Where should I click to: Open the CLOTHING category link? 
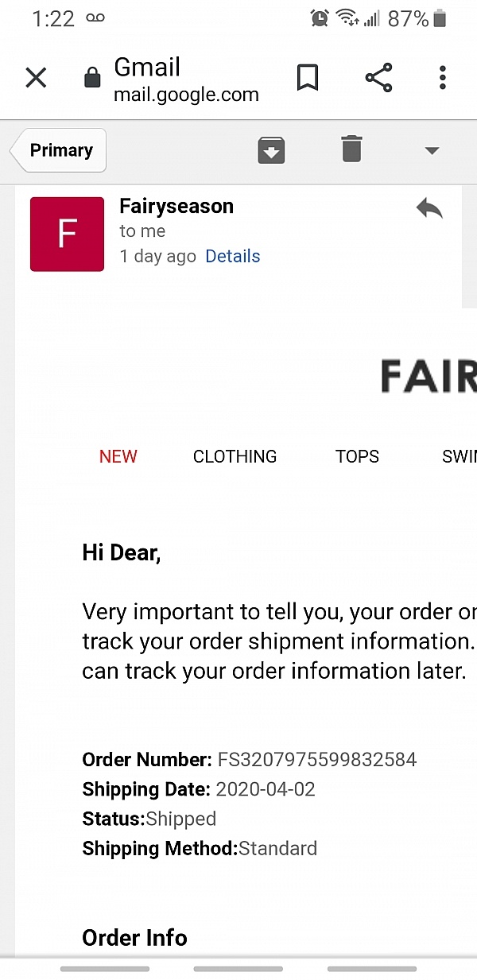pyautogui.click(x=235, y=456)
